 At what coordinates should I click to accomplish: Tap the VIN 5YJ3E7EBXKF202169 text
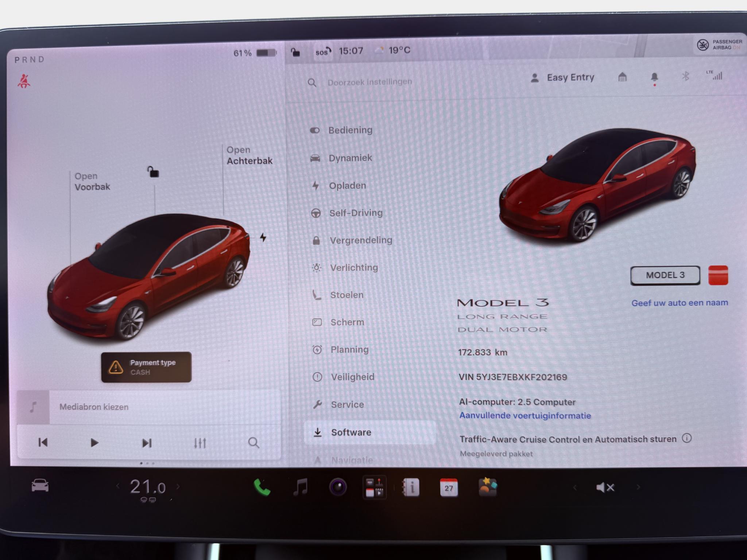(513, 377)
